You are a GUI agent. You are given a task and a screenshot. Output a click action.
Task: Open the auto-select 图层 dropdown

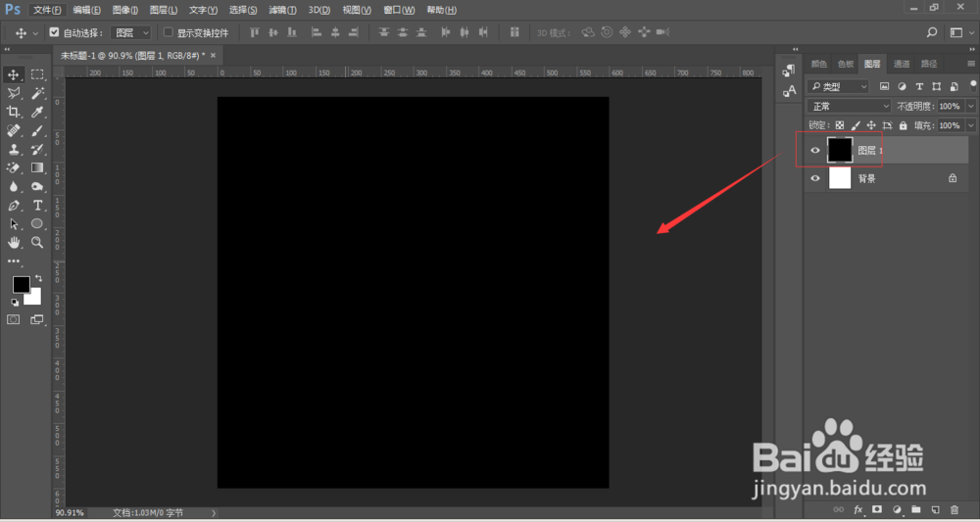click(130, 32)
